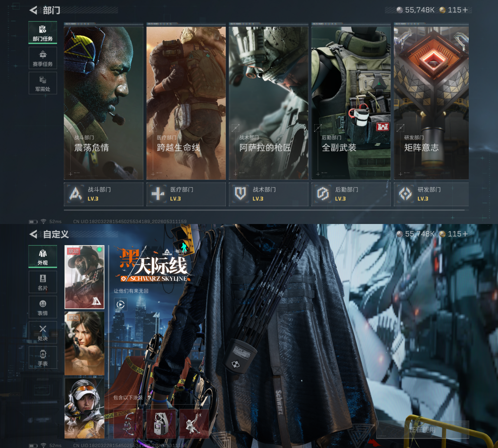Click the 55,748K currency icon in 自定义 screen

coord(400,234)
